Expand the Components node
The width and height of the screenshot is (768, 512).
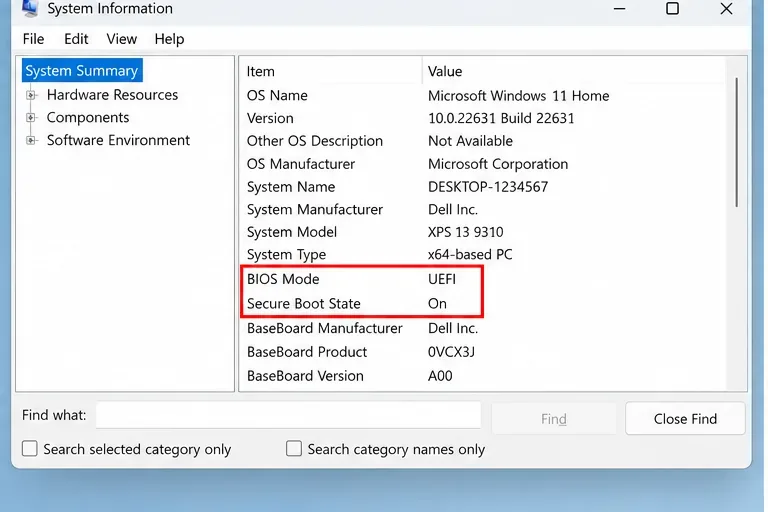click(x=31, y=118)
